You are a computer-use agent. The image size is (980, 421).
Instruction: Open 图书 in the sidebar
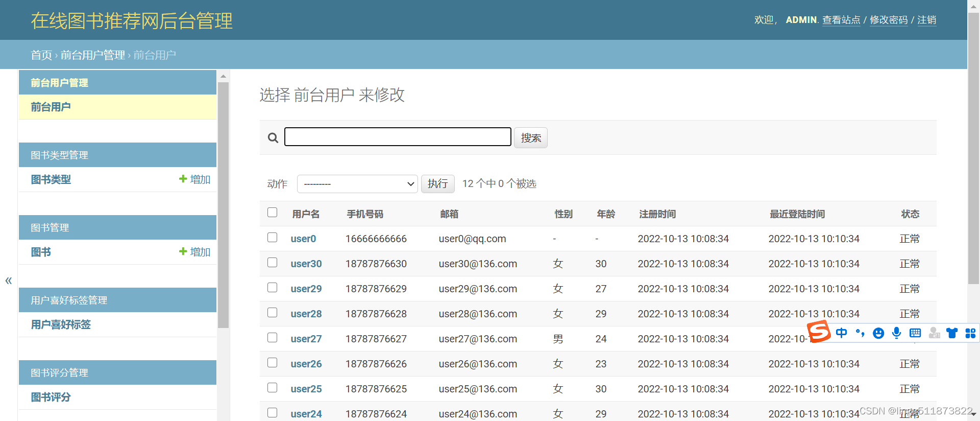(x=41, y=252)
